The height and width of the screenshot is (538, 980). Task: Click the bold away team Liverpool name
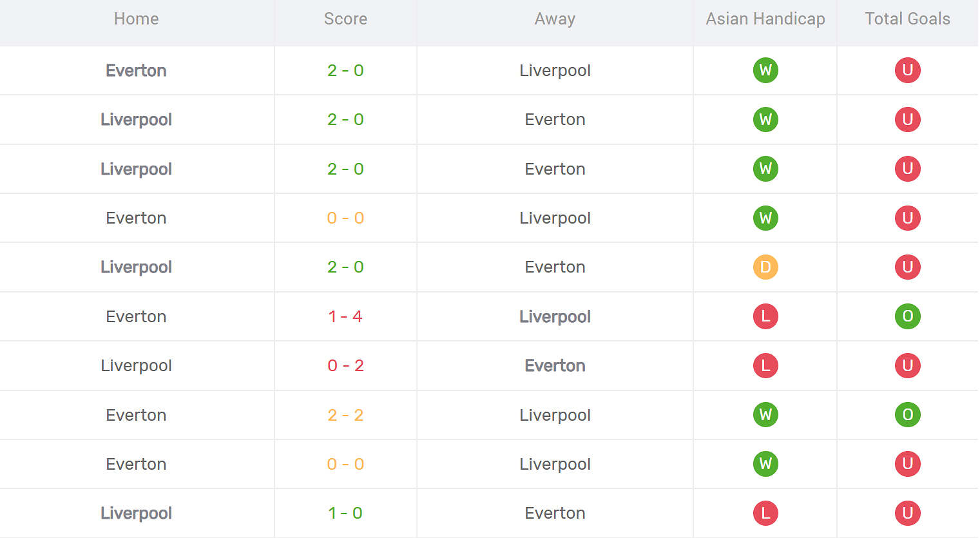555,316
